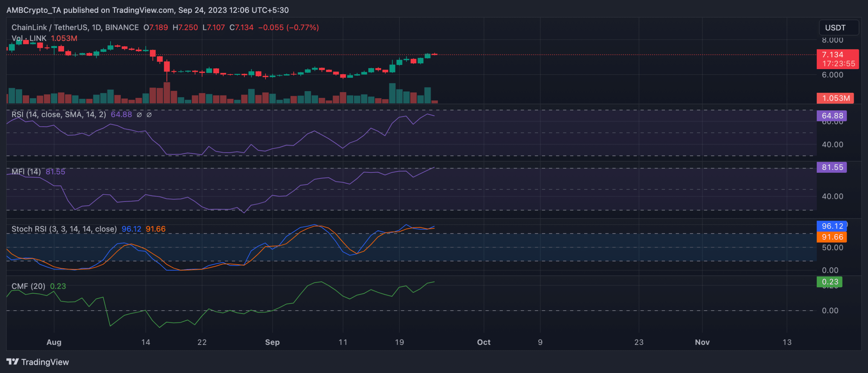The height and width of the screenshot is (373, 868).
Task: Click the C7.134 close price value
Action: pos(241,27)
